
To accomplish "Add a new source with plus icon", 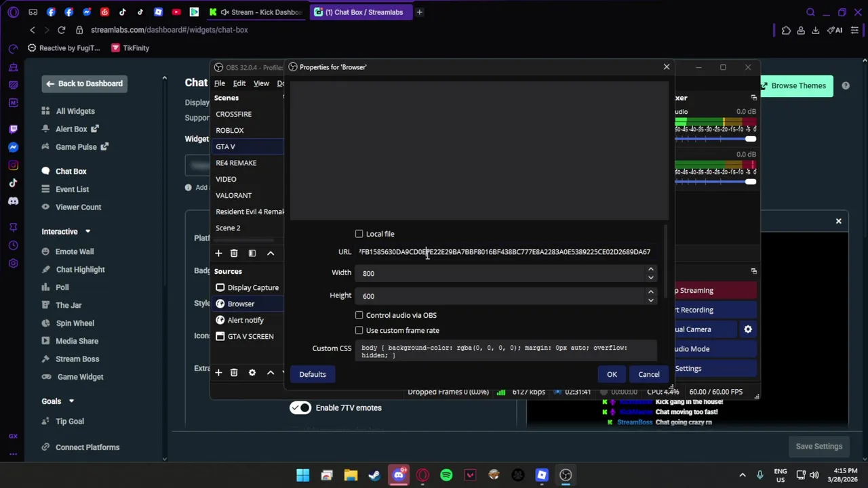I will pos(218,372).
